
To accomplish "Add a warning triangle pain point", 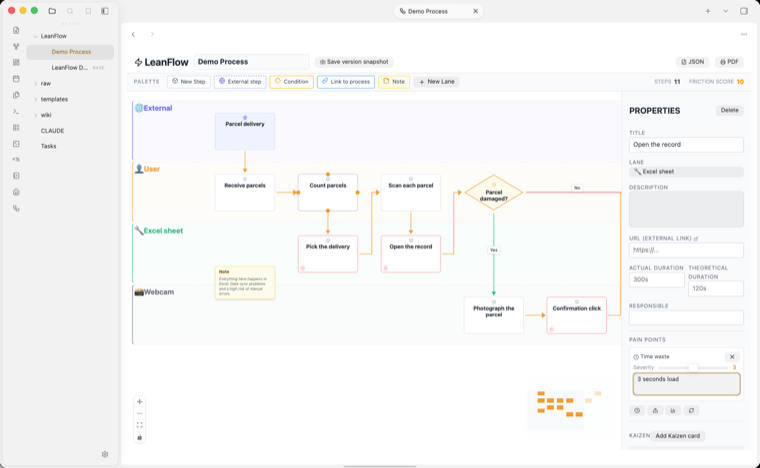I will [x=655, y=410].
